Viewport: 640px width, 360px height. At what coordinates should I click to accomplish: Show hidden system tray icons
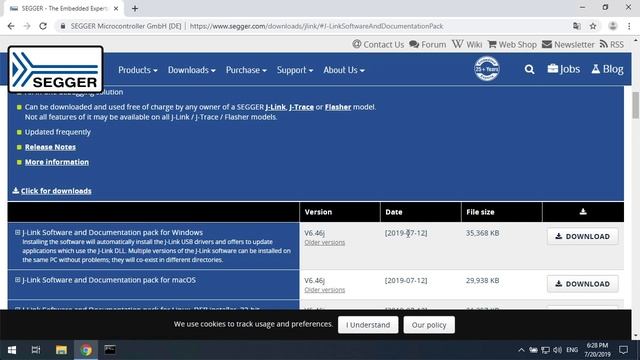point(521,350)
